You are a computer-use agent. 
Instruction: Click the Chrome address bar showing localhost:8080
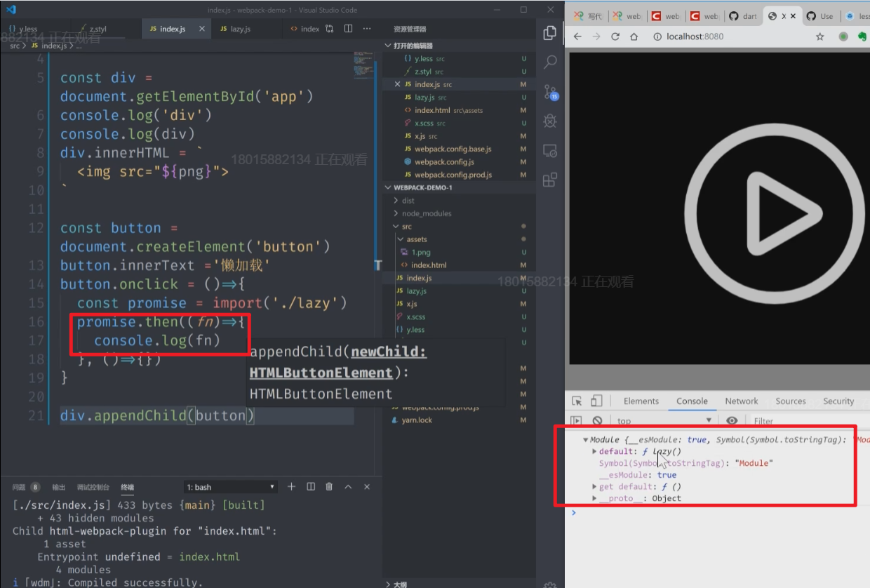click(730, 36)
